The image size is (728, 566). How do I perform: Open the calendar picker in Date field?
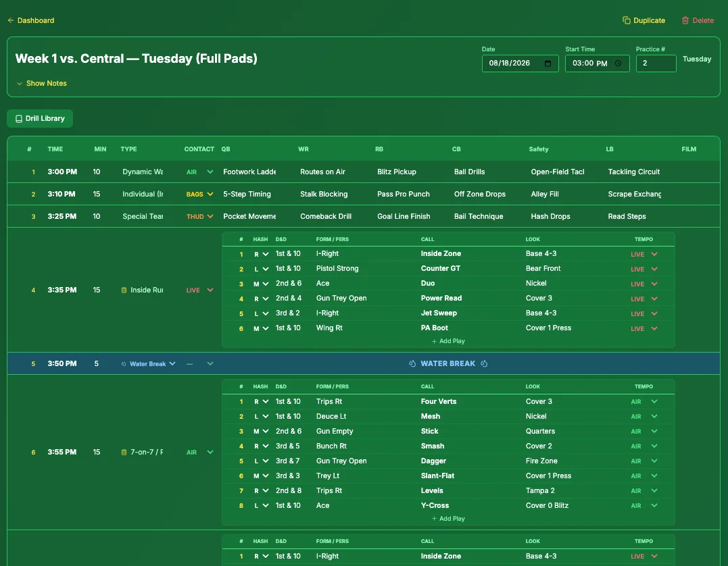tap(548, 63)
